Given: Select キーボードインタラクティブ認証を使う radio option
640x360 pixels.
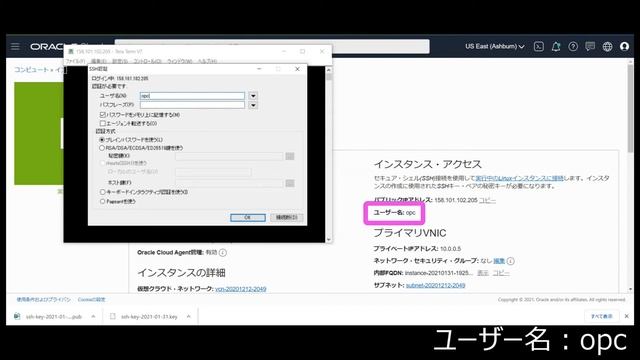Looking at the screenshot, I should click(x=102, y=192).
